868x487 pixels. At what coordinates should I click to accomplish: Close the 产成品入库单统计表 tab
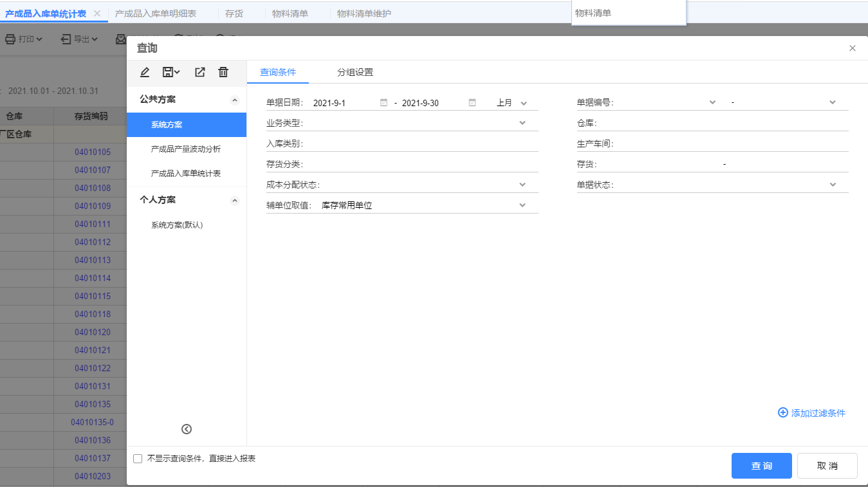tap(97, 13)
